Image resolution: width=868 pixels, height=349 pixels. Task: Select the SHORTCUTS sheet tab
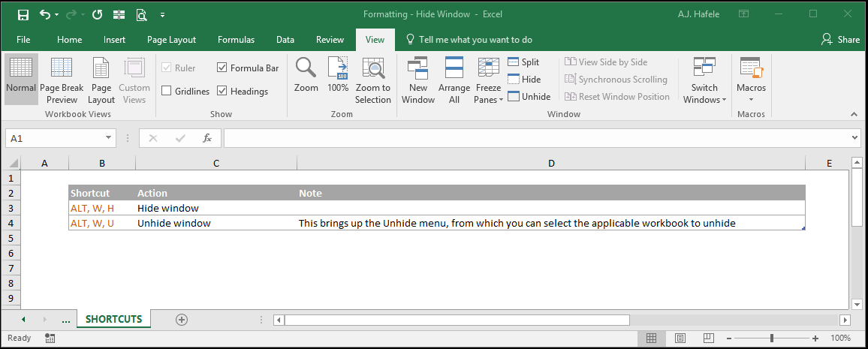pyautogui.click(x=114, y=319)
